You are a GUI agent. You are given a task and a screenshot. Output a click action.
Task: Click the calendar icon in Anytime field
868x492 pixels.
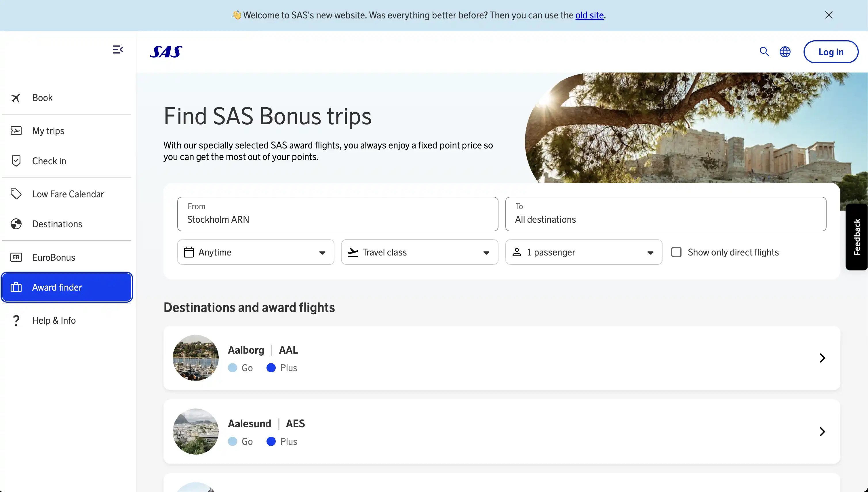point(189,252)
